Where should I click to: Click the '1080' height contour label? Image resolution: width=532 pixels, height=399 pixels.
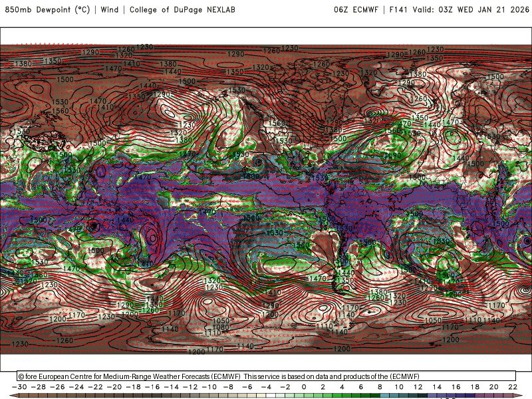221,327
